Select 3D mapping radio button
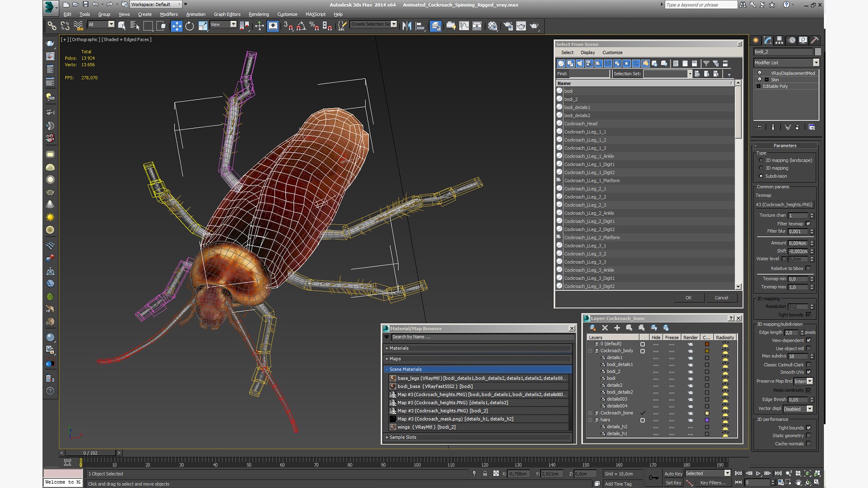 (x=761, y=168)
